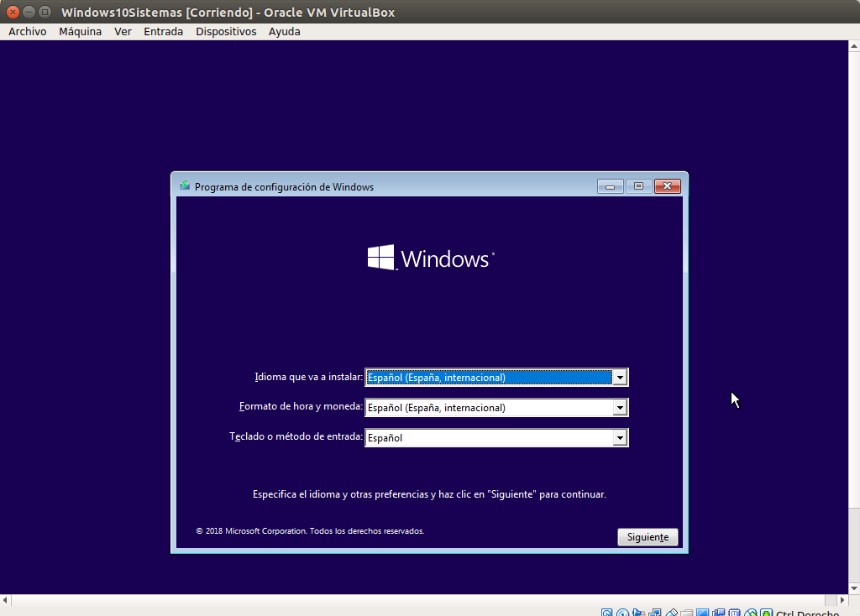The width and height of the screenshot is (860, 616).
Task: Click the video capture status icon
Action: [x=719, y=613]
